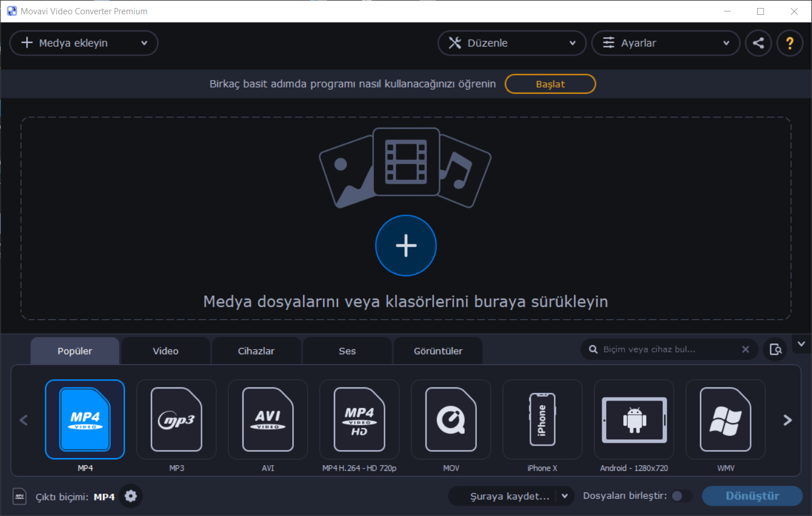Image resolution: width=812 pixels, height=516 pixels.
Task: Switch to the Görüntüler tab
Action: [438, 351]
